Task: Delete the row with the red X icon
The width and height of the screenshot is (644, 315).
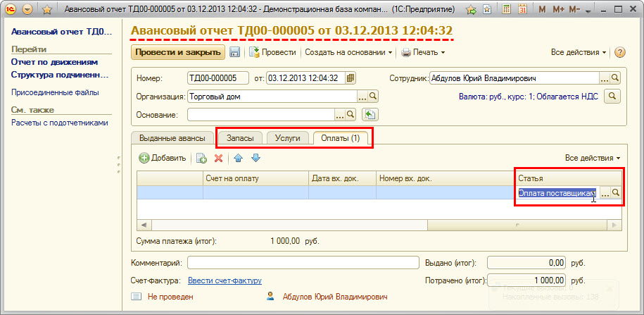Action: click(218, 158)
